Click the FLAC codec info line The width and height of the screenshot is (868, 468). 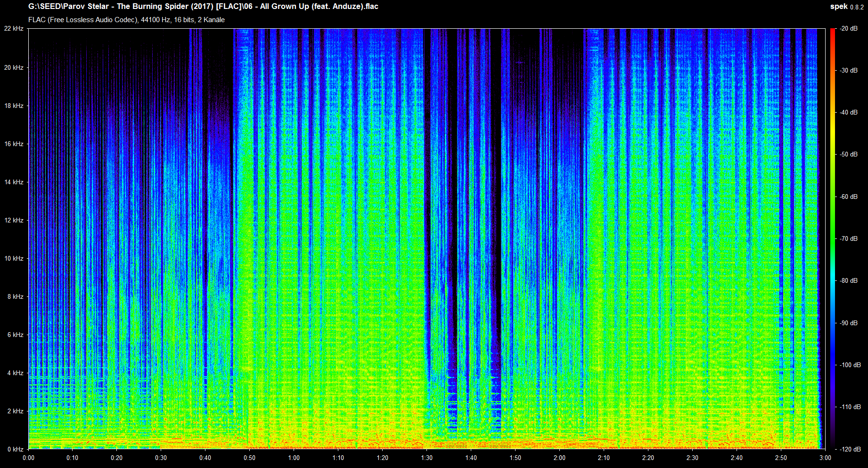click(126, 20)
